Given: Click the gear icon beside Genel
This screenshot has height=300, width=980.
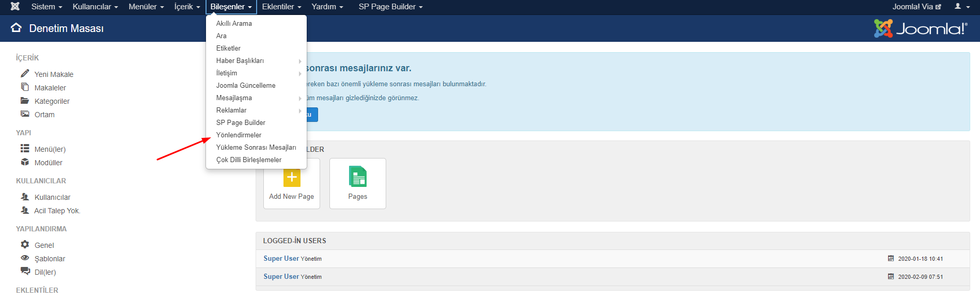Looking at the screenshot, I should [25, 245].
